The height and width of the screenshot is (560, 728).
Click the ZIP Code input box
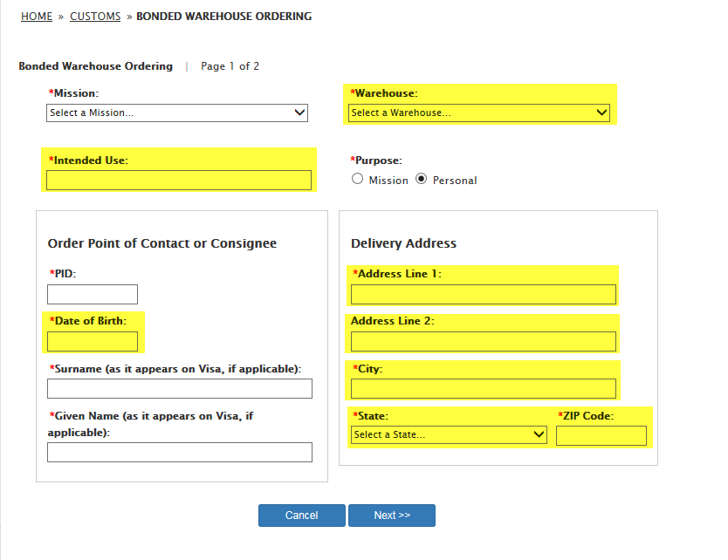tap(601, 435)
